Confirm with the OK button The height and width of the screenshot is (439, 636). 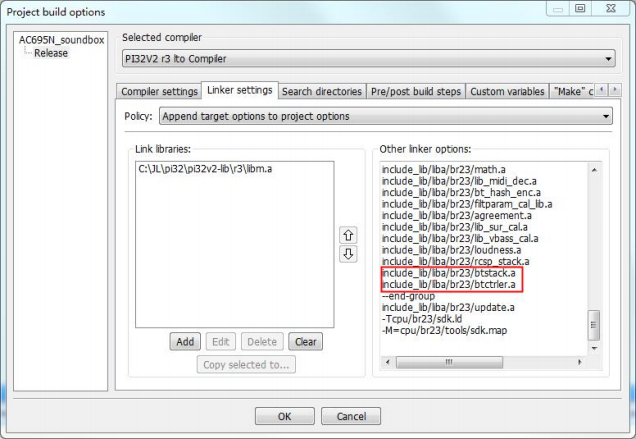pos(285,416)
